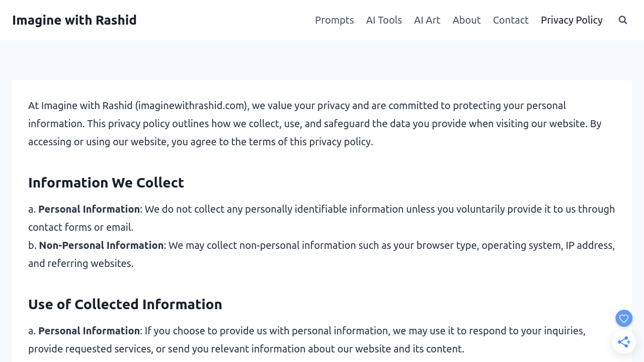Open the search icon in header

coord(623,20)
